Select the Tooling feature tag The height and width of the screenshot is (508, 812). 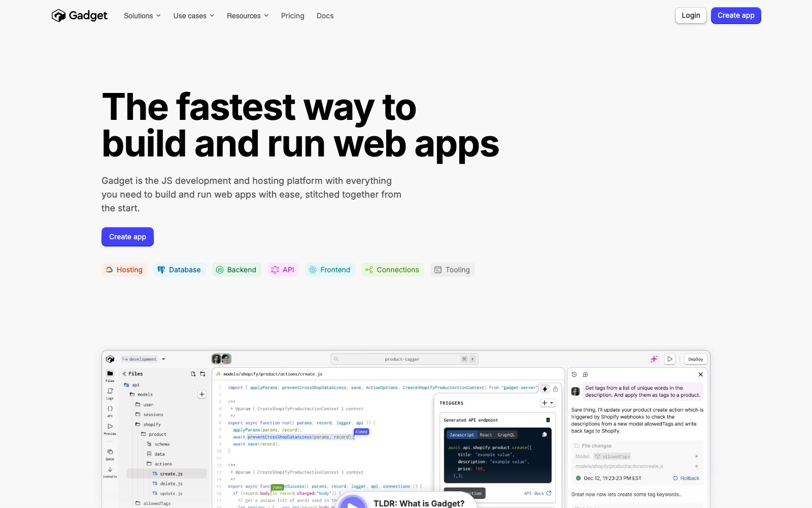(453, 270)
